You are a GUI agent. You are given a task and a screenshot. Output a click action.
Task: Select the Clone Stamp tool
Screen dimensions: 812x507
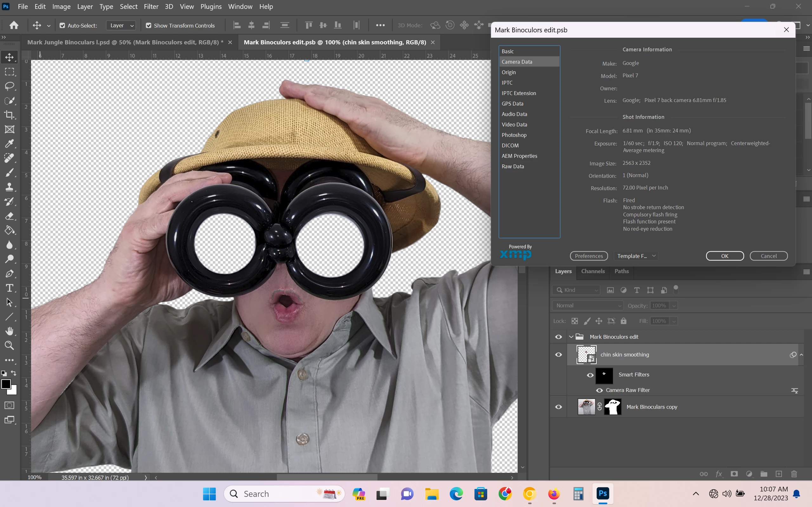10,187
